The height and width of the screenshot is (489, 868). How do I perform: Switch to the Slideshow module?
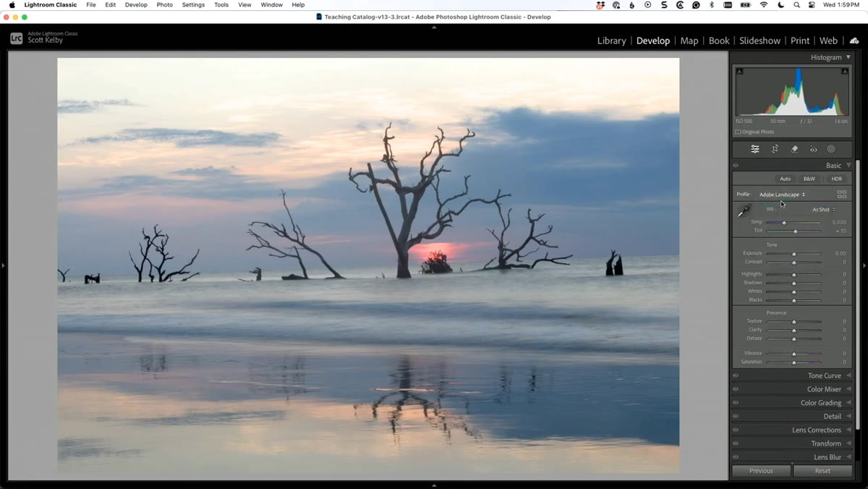(x=759, y=41)
